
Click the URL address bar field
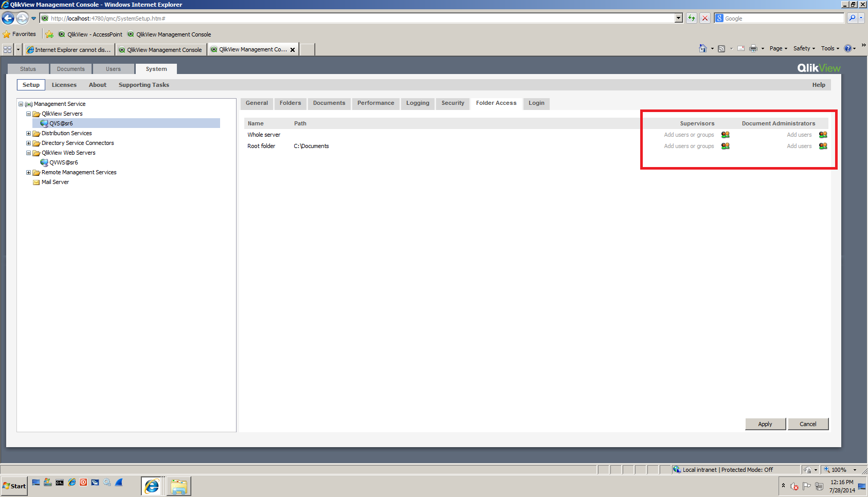point(357,18)
